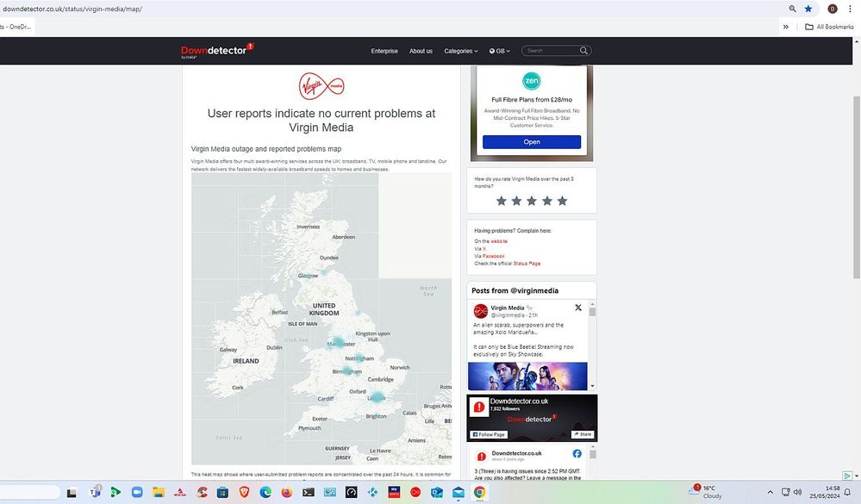Open the Task View button
The image size is (861, 504).
coord(72,493)
